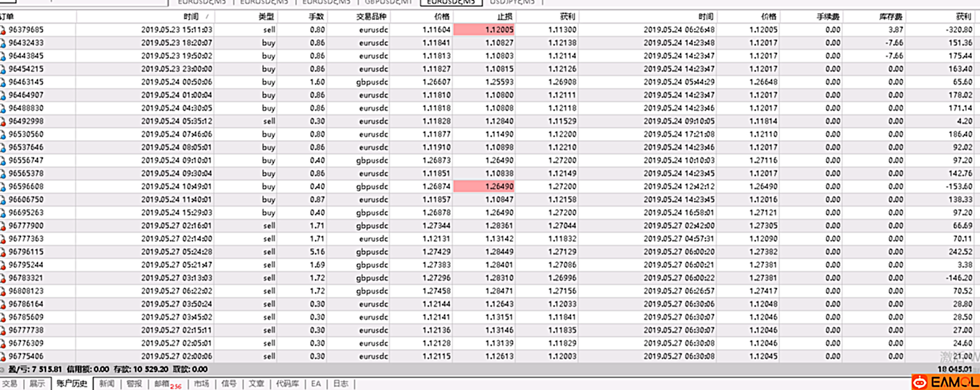This screenshot has width=980, height=390.
Task: Click the row icon of order 96596608
Action: pos(3,187)
